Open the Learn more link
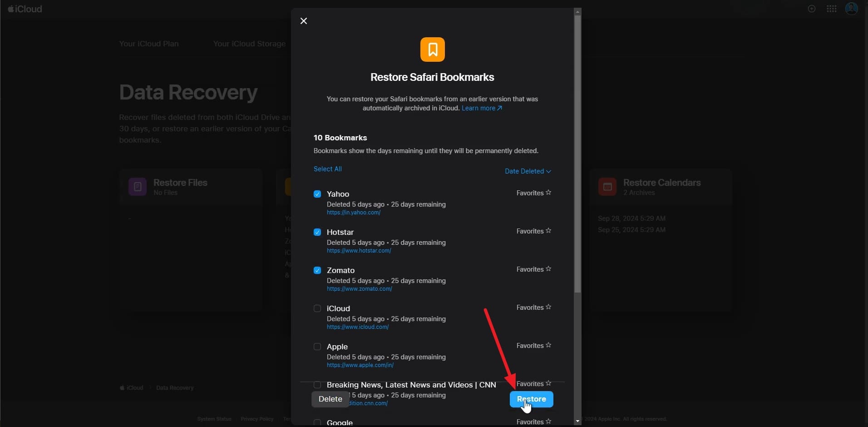868x427 pixels. (482, 108)
